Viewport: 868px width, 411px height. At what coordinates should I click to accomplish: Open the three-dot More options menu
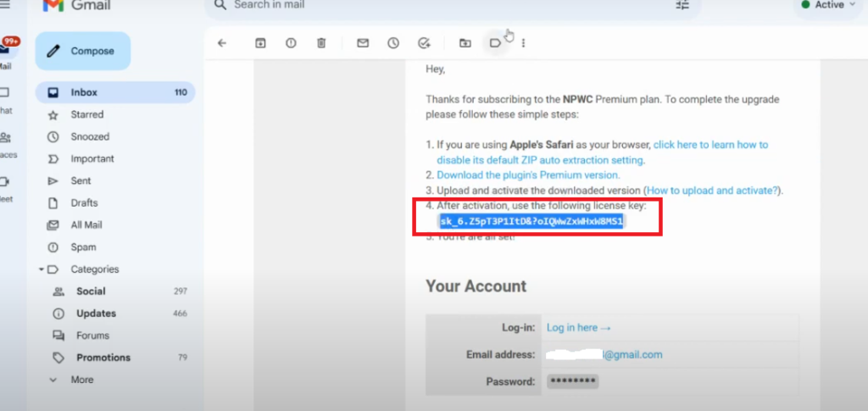point(524,43)
